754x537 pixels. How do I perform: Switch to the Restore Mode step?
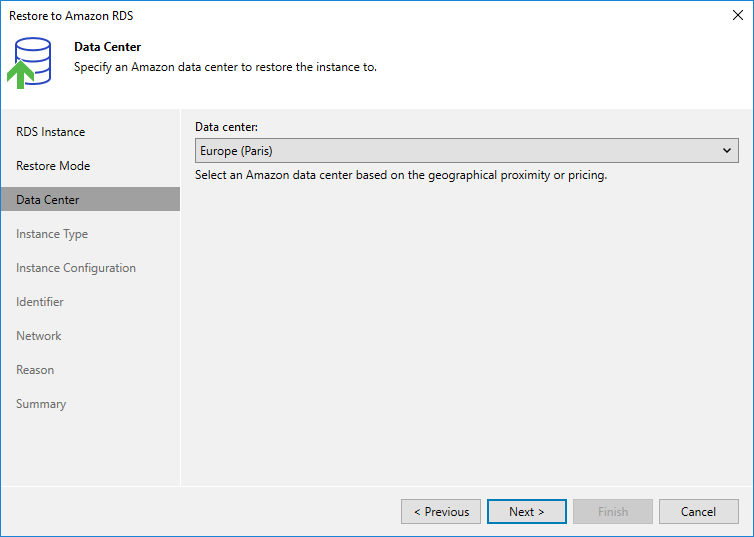53,166
